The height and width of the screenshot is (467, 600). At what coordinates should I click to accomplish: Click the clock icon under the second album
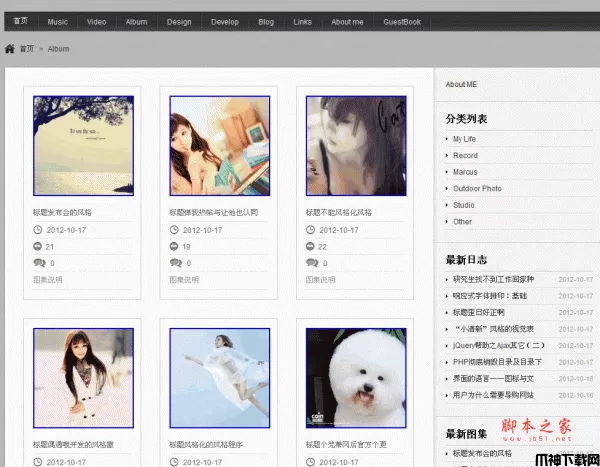click(x=174, y=230)
